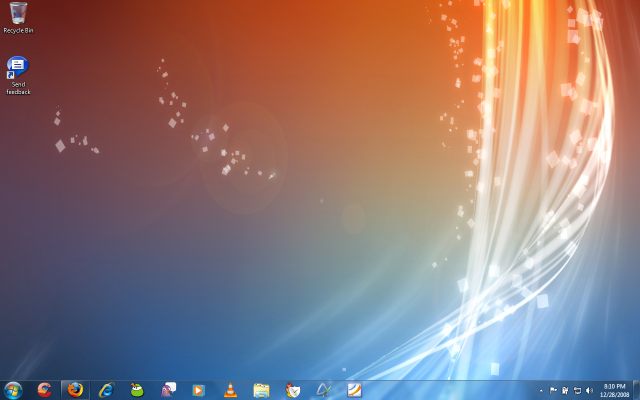640x400 pixels.
Task: Click the green bird app taskbar icon
Action: click(x=137, y=390)
